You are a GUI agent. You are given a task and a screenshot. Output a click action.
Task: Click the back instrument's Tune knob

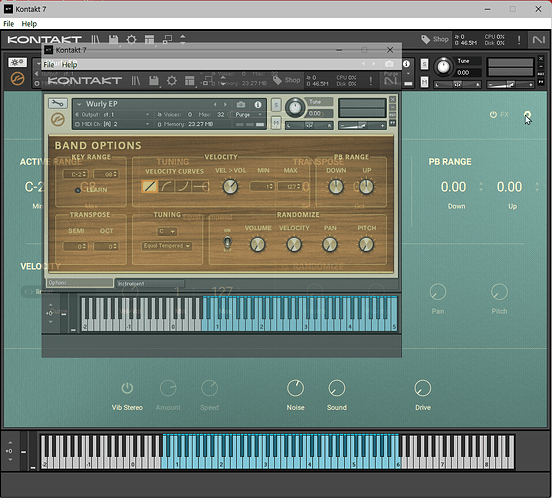tap(444, 66)
